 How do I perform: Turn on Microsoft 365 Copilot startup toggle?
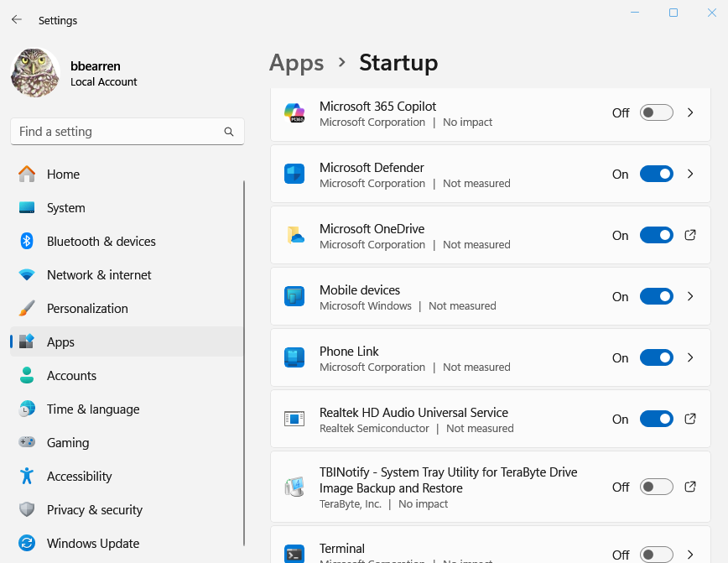coord(656,112)
